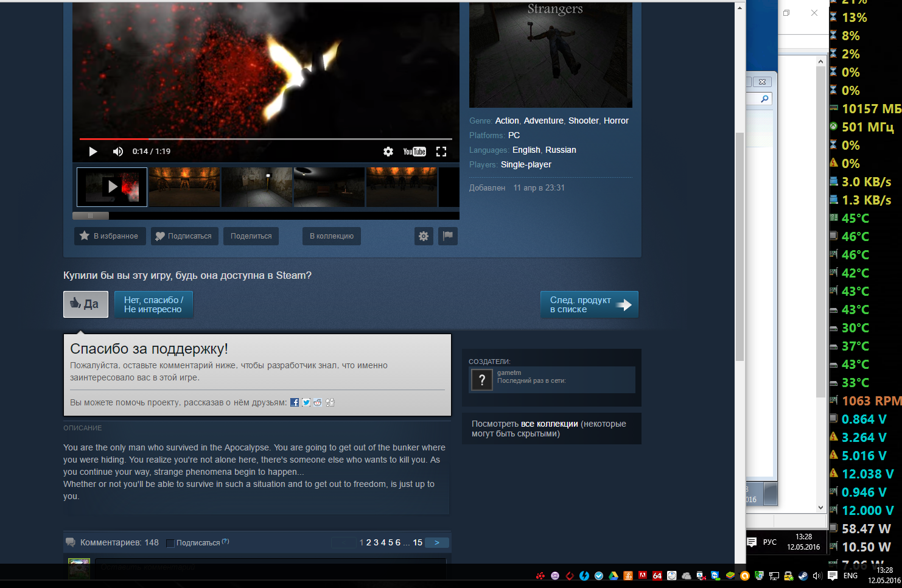The width and height of the screenshot is (902, 588).
Task: Switch input language via ENG indicator
Action: click(x=851, y=576)
